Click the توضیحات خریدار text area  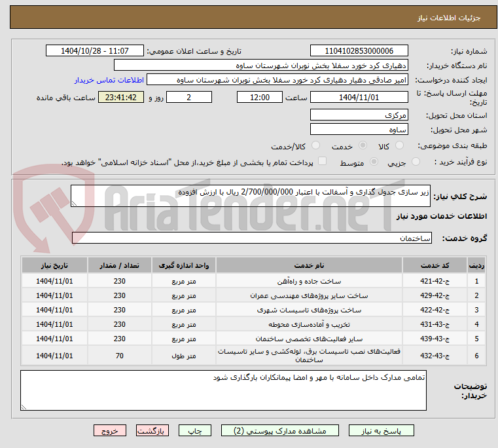point(223,390)
